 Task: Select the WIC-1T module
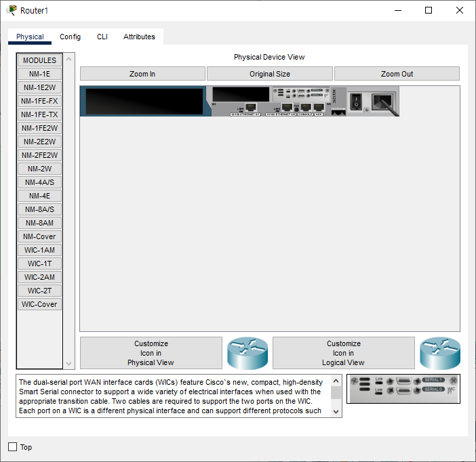click(39, 264)
